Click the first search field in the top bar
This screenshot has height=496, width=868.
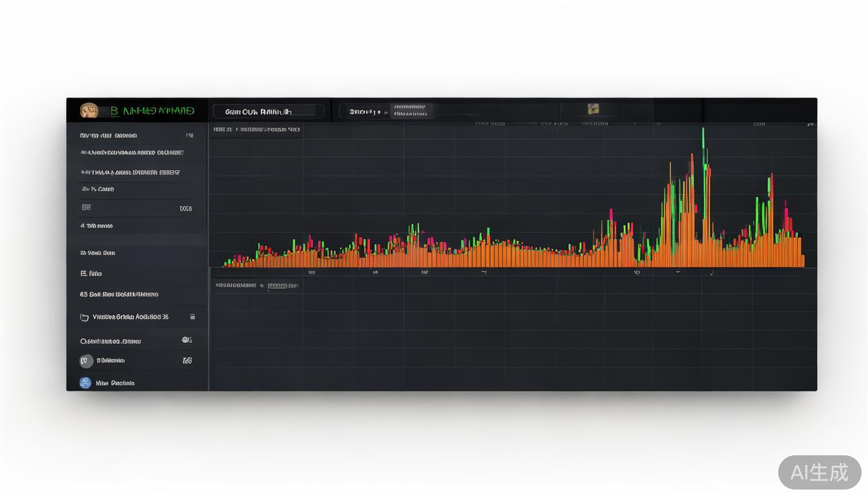click(269, 112)
